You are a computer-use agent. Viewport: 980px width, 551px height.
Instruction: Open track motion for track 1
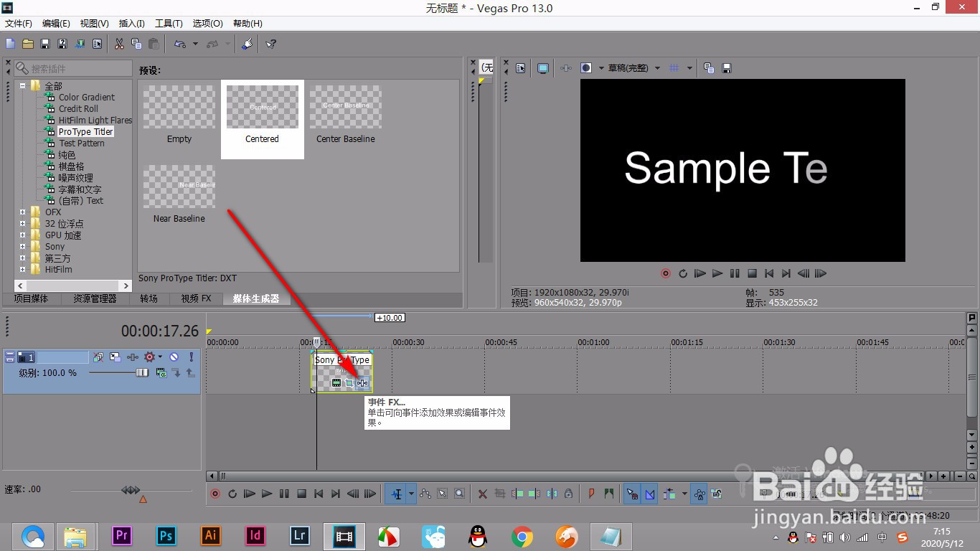115,357
